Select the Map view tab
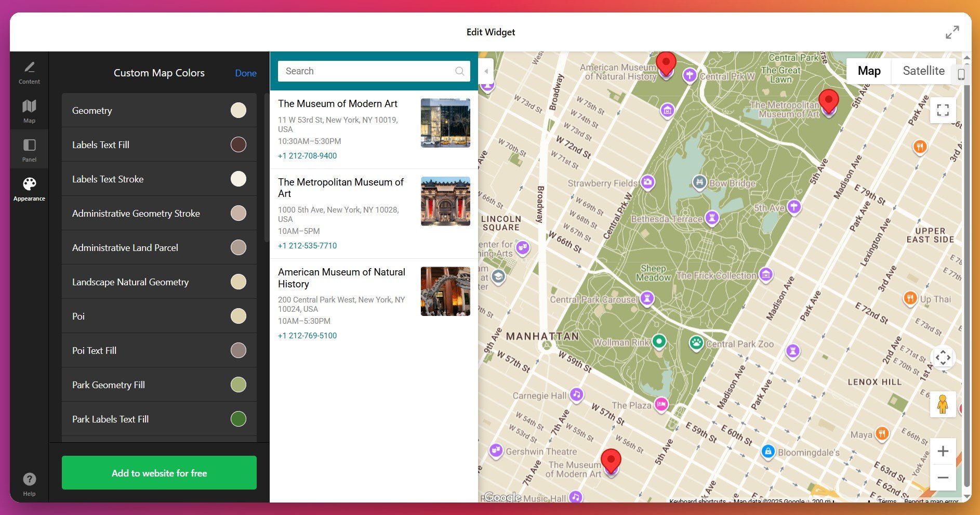The height and width of the screenshot is (515, 980). coord(868,71)
